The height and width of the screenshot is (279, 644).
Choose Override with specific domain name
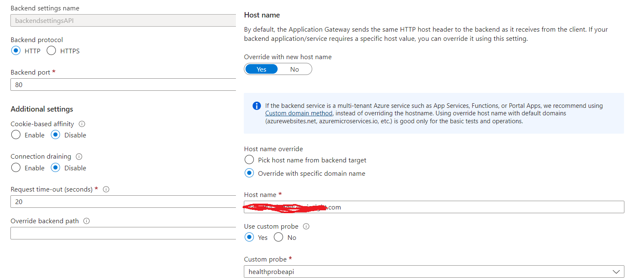tap(249, 173)
